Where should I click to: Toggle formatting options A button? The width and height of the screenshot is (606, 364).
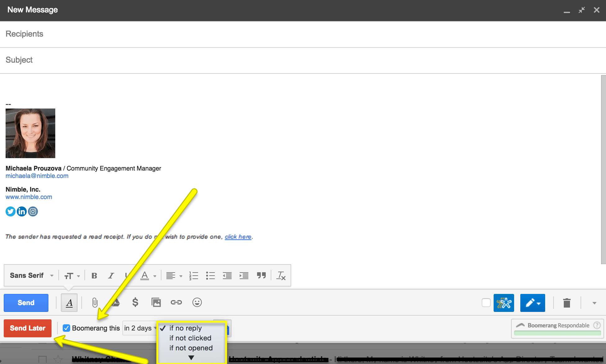pyautogui.click(x=69, y=303)
